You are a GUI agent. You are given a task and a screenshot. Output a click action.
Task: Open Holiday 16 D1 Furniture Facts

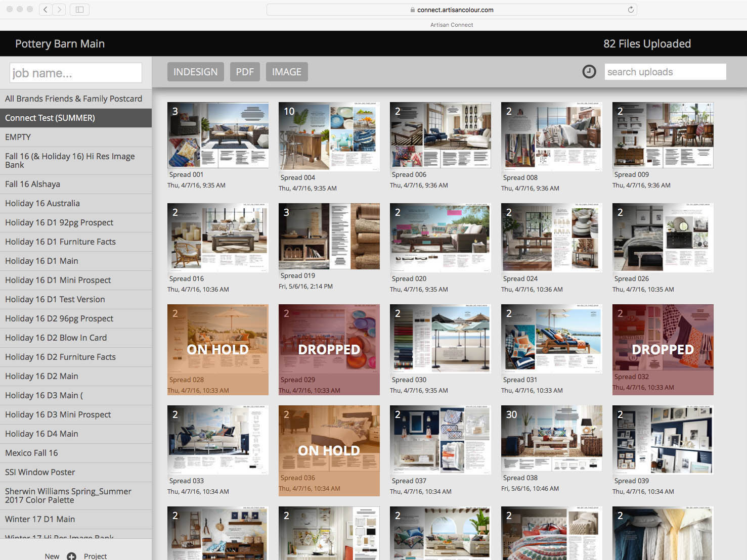76,242
